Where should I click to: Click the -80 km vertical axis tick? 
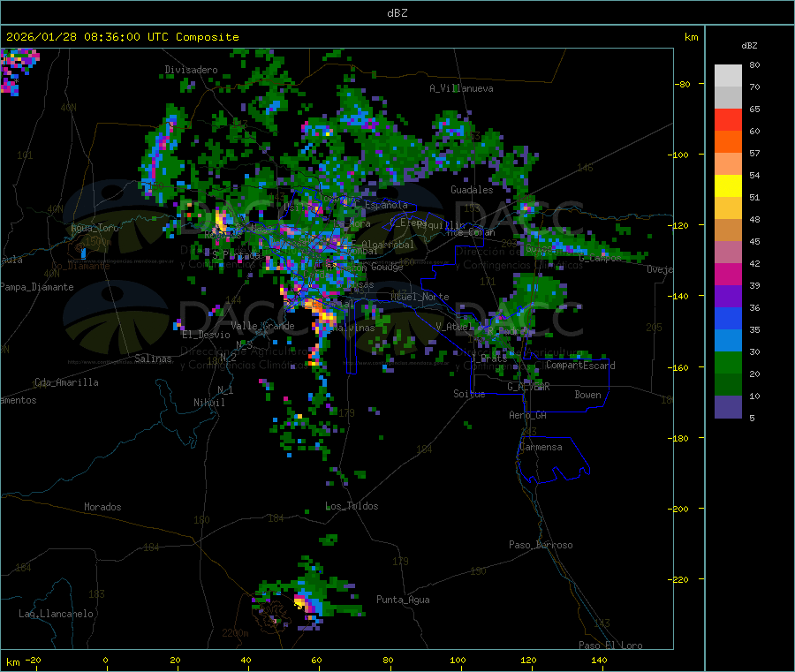(x=683, y=84)
